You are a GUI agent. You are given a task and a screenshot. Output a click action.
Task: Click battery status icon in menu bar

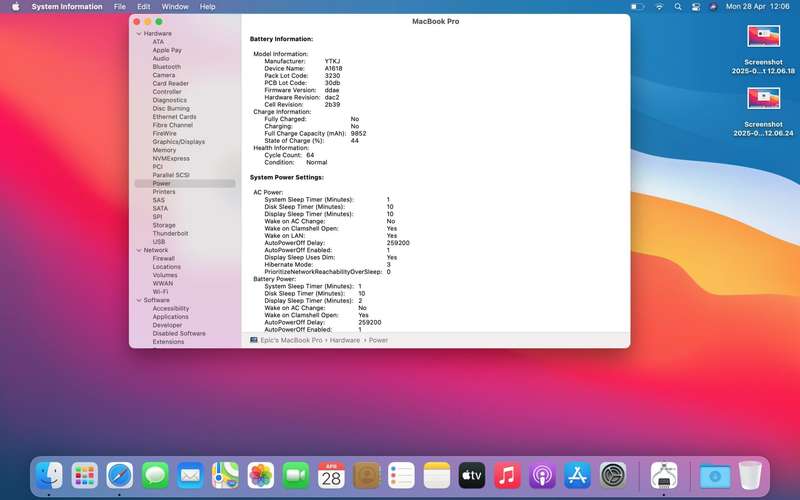tap(637, 7)
